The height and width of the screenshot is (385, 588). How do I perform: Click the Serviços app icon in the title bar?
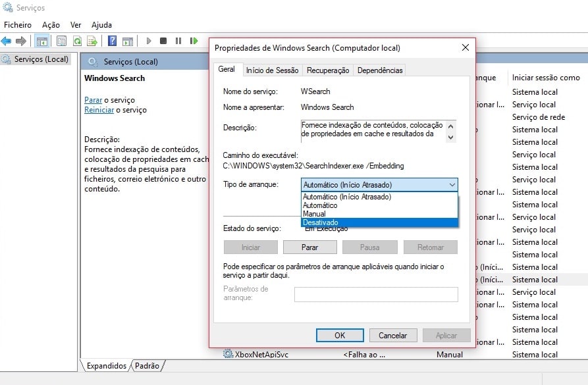[x=7, y=7]
